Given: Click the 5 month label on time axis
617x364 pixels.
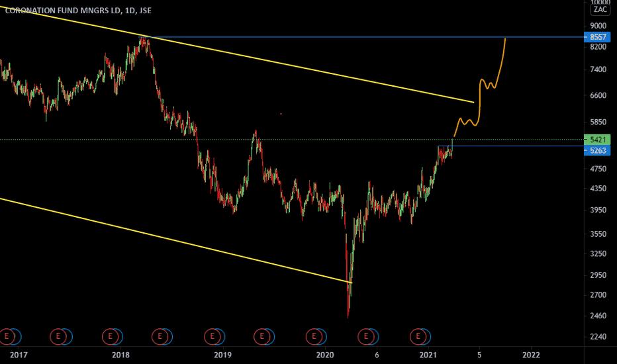Looking at the screenshot, I should point(479,355).
